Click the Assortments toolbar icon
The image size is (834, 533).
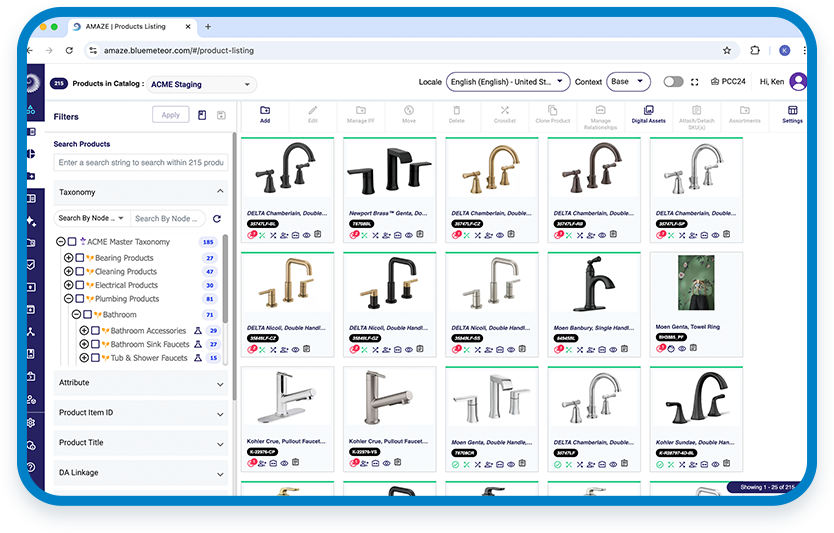[x=745, y=110]
